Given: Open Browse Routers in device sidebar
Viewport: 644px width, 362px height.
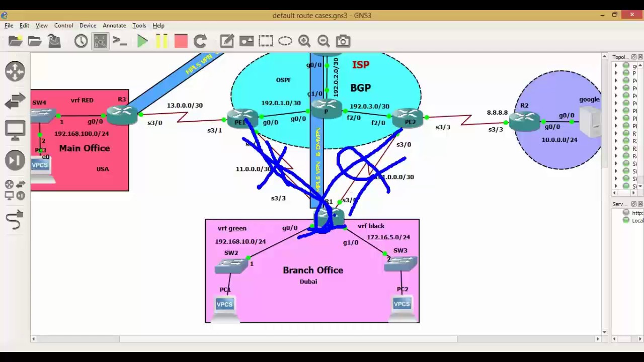Looking at the screenshot, I should click(15, 71).
